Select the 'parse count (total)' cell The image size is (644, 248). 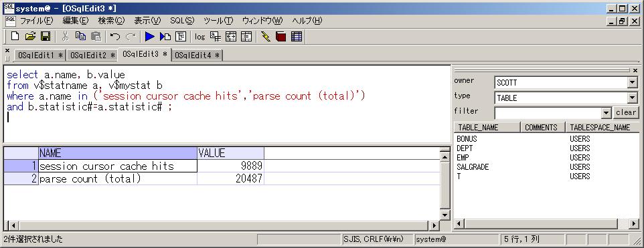point(118,178)
